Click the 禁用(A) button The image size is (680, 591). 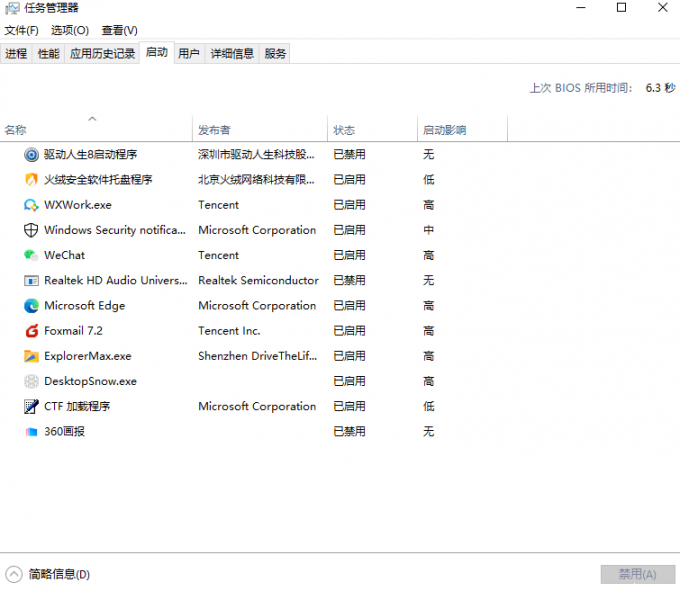tap(638, 575)
